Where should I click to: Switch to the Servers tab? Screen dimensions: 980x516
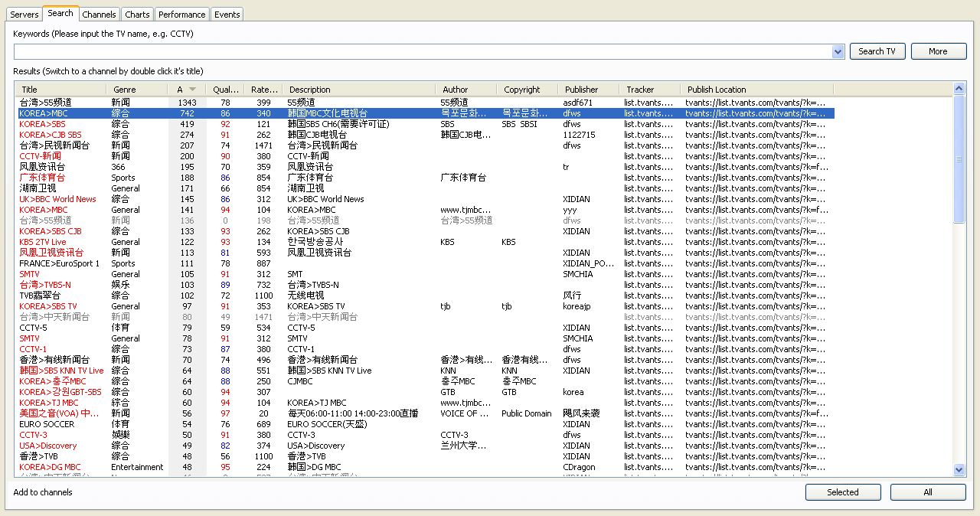pos(24,15)
